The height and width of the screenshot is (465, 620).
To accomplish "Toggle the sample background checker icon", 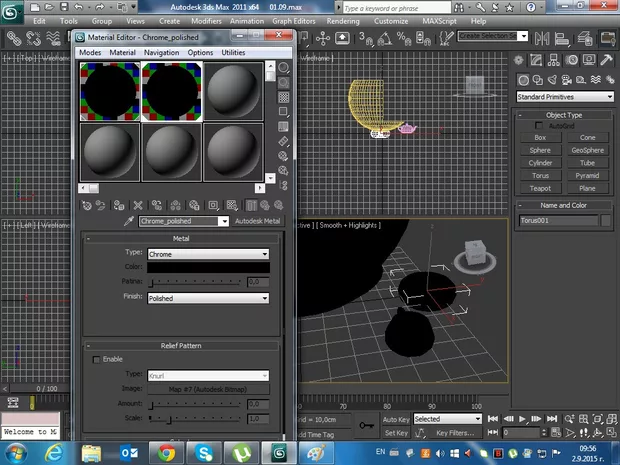I will click(283, 98).
